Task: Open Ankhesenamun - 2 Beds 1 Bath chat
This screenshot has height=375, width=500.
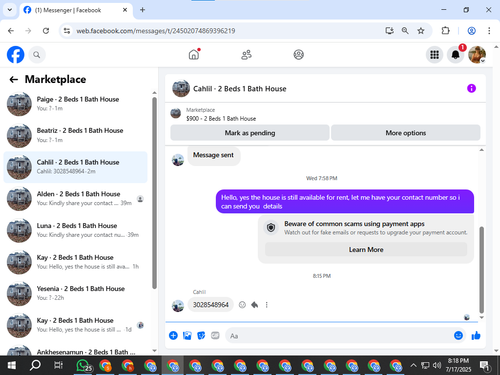Action: (x=75, y=350)
